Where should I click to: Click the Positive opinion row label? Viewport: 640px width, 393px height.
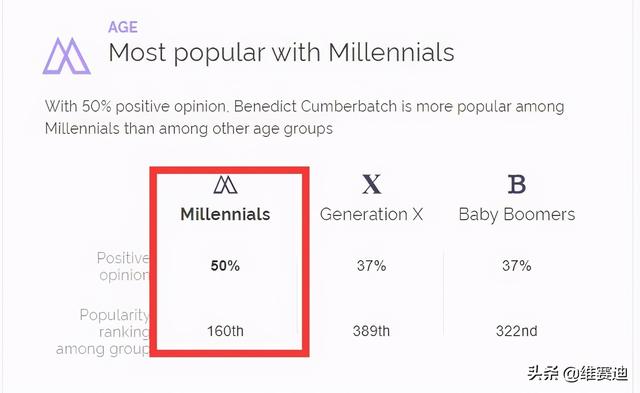coord(123,266)
